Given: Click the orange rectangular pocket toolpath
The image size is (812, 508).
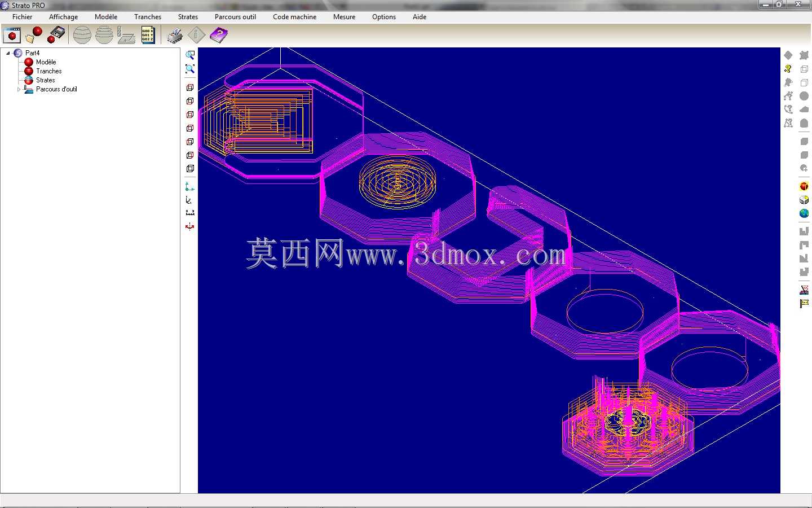Looking at the screenshot, I should pyautogui.click(x=258, y=120).
